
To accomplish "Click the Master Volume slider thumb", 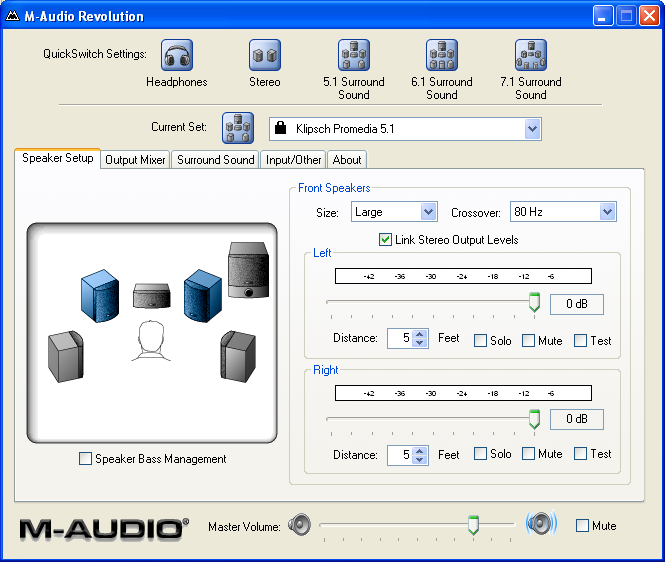I will (x=473, y=525).
